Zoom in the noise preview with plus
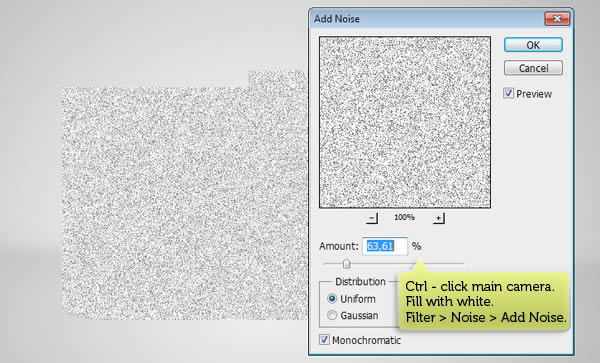Screen dimensions: 600x363 click(x=439, y=218)
